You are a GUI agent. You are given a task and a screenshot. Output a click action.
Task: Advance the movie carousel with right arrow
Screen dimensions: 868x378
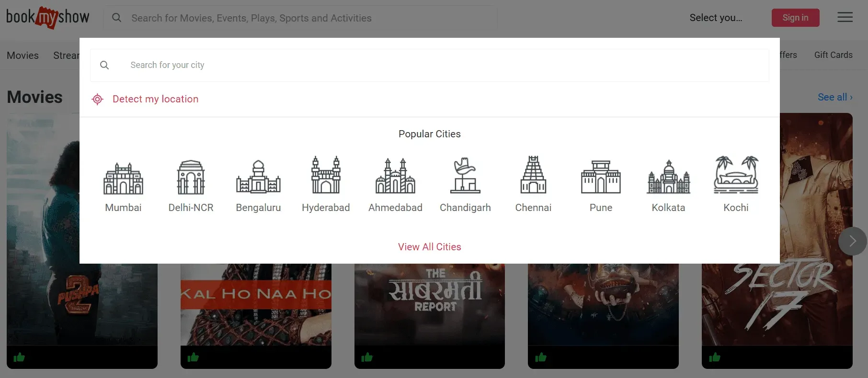[x=852, y=241]
